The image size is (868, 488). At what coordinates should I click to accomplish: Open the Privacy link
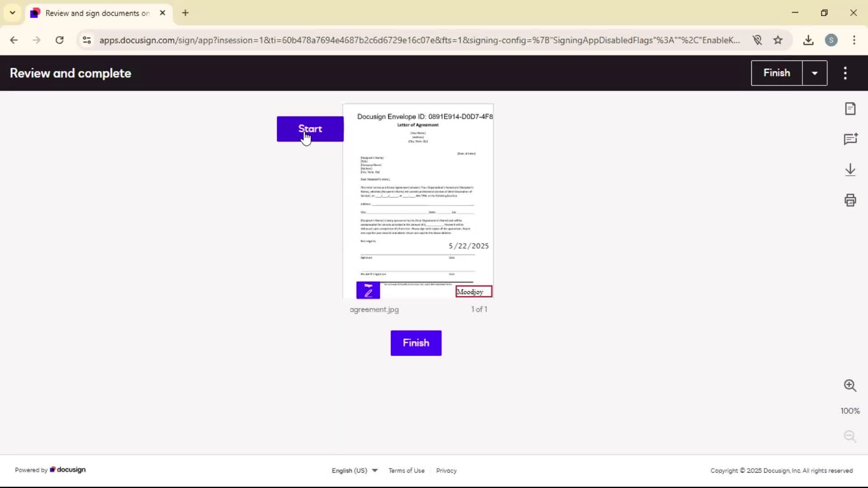pos(446,470)
